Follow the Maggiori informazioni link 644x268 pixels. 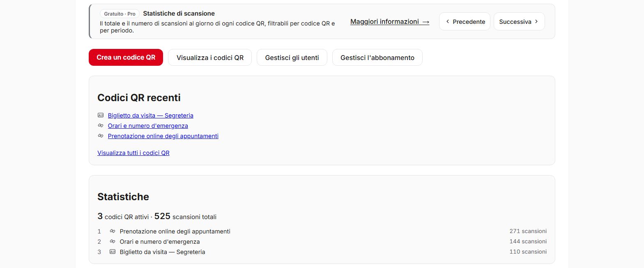(390, 21)
